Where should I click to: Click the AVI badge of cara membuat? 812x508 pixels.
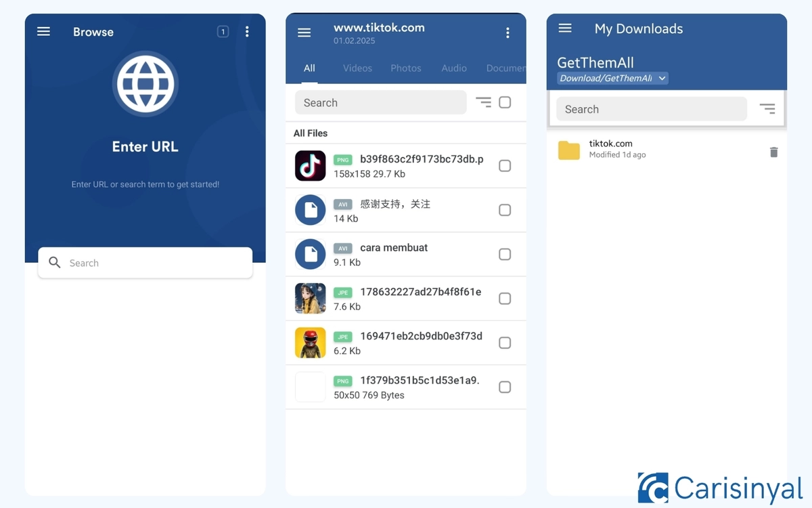344,248
